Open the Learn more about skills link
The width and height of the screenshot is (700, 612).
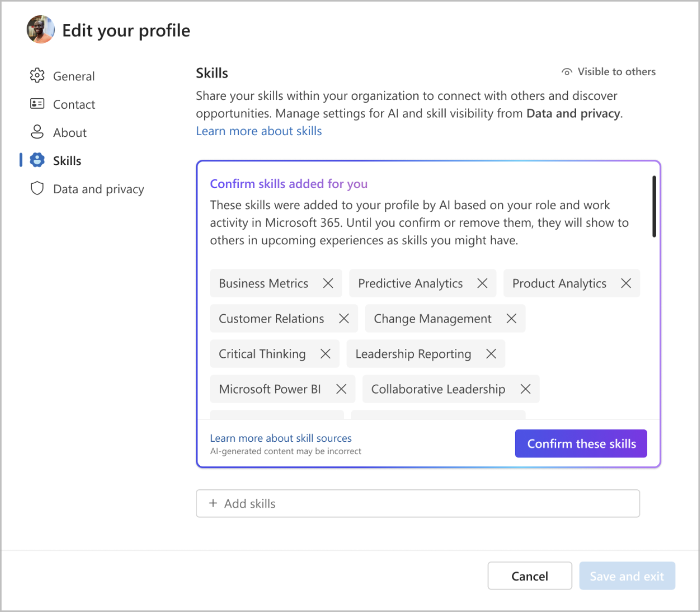[x=259, y=131]
